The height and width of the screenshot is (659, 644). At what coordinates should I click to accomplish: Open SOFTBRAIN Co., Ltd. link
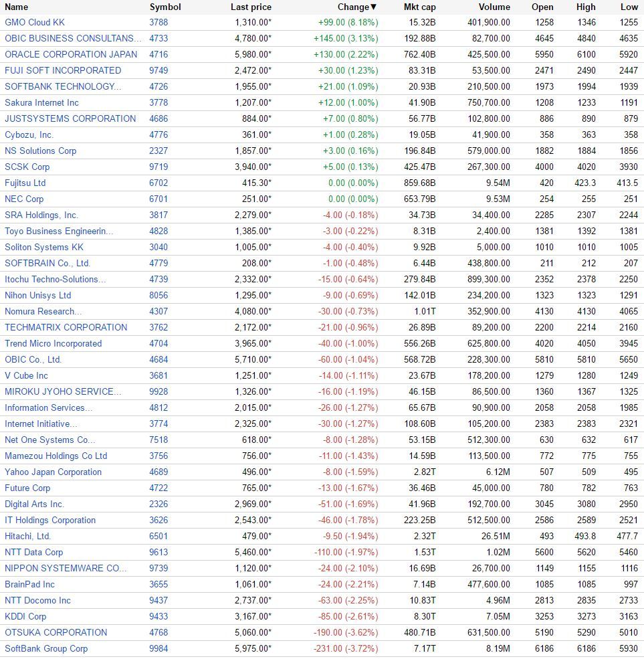pos(47,263)
